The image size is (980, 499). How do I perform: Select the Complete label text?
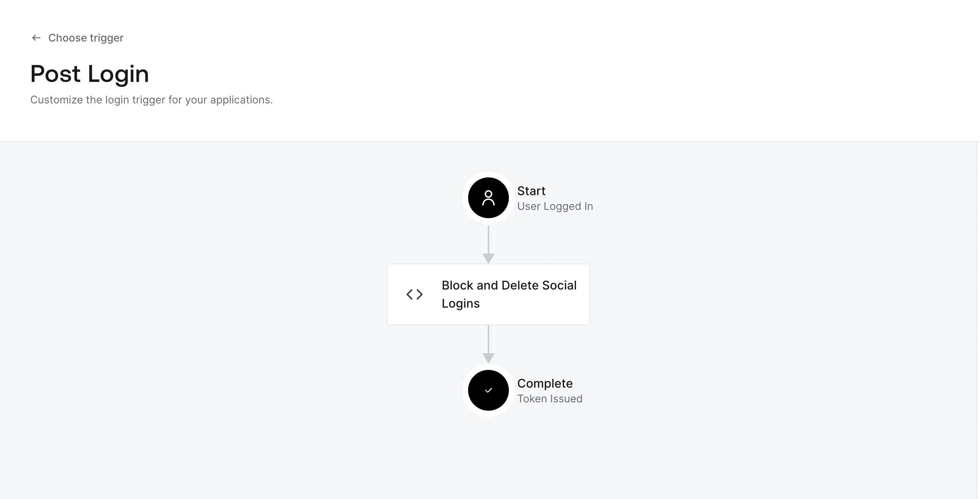(545, 383)
